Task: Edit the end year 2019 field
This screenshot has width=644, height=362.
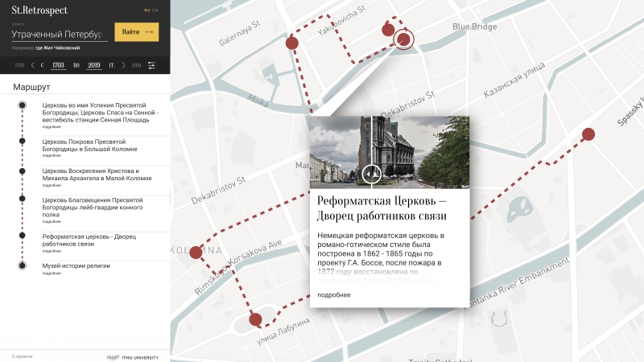Action: click(x=93, y=65)
